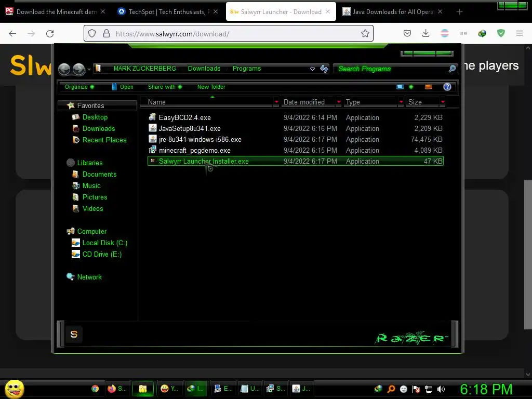Refresh the Programs folder view
Screen dimensions: 532x399
point(324,69)
